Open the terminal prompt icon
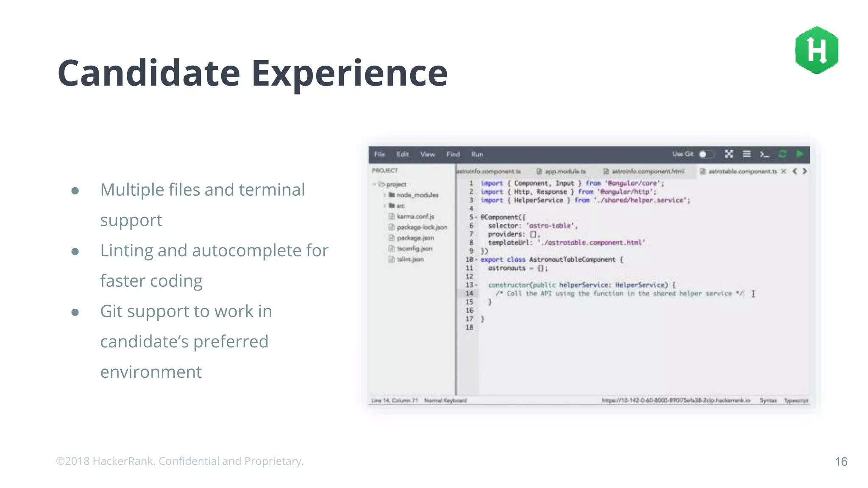868x488 pixels. tap(764, 155)
